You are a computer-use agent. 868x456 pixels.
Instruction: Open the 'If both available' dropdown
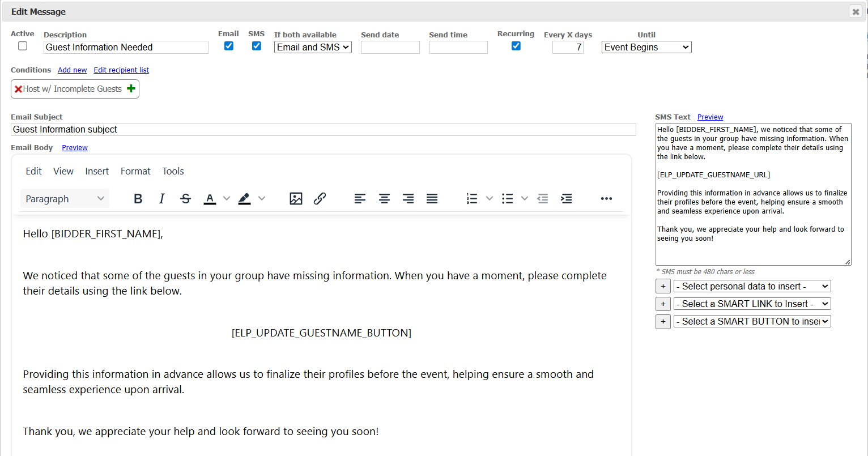(x=313, y=47)
